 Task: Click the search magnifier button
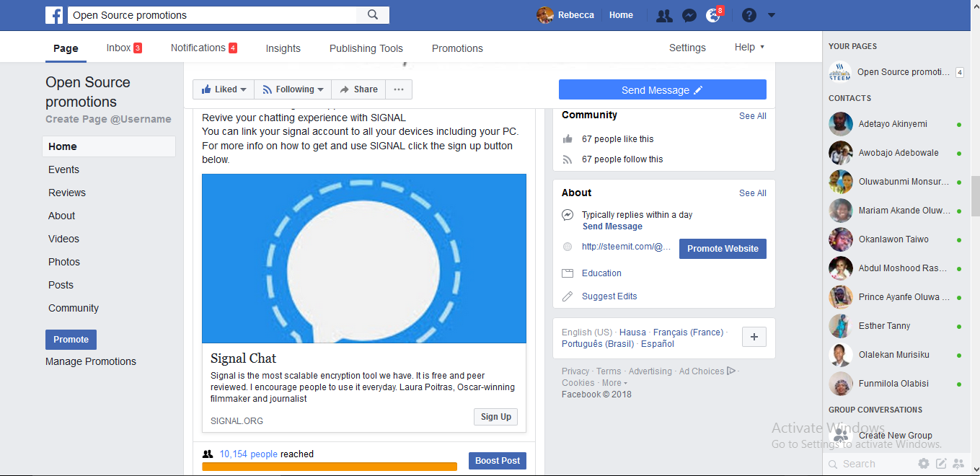(x=373, y=15)
